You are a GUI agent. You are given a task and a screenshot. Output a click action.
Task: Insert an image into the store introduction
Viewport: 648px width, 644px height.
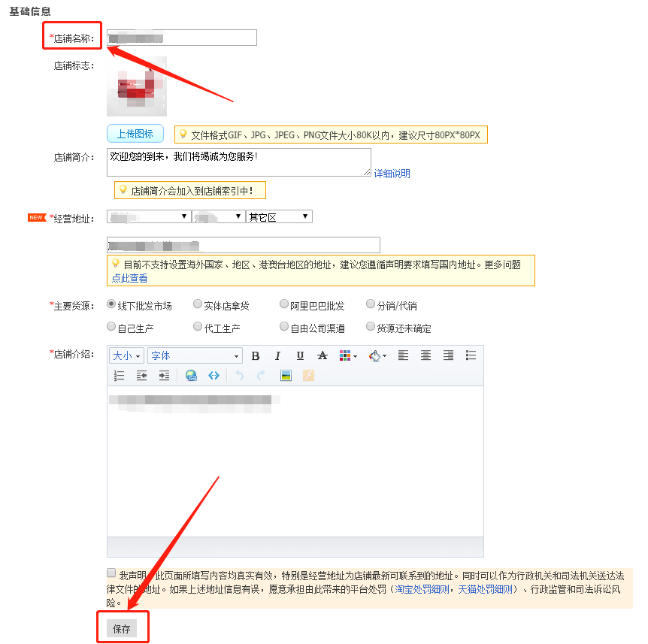pos(287,375)
